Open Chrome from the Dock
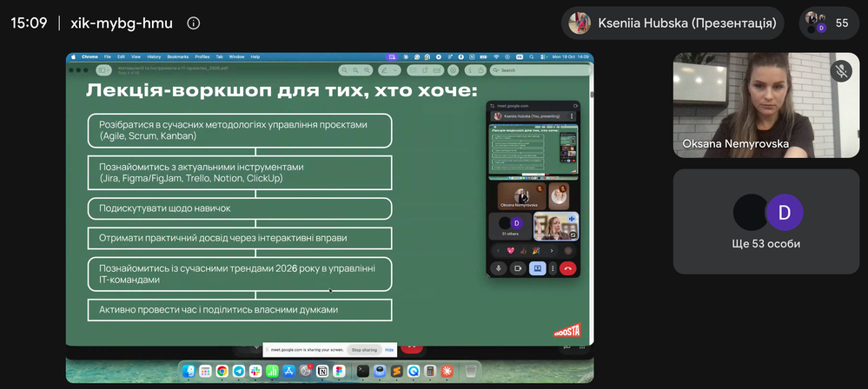The image size is (868, 389). pos(222,372)
